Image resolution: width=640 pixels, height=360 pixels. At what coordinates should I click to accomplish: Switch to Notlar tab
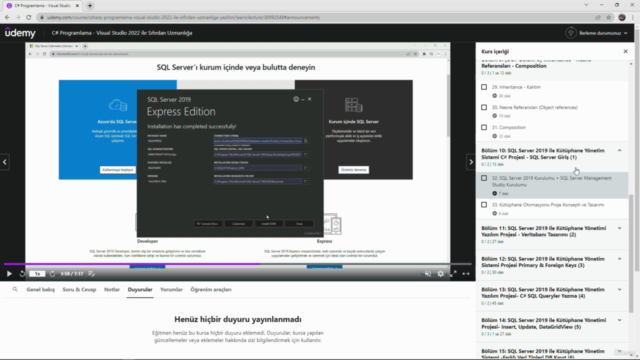[112, 289]
